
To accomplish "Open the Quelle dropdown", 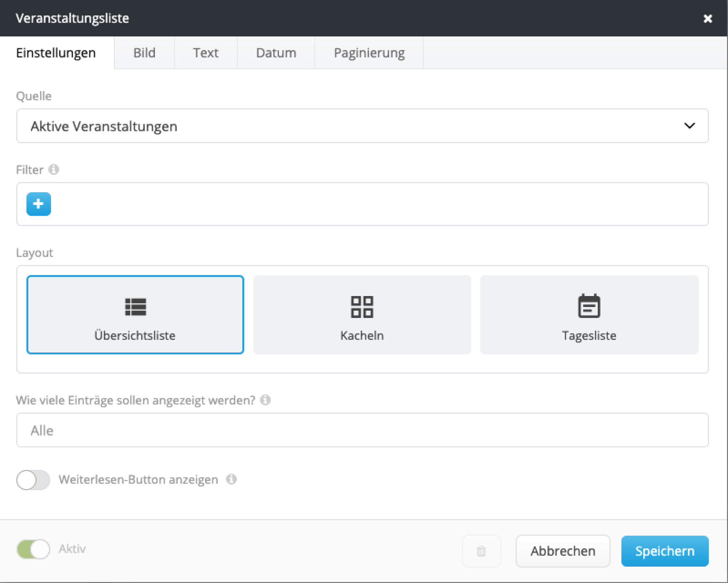I will coord(362,126).
